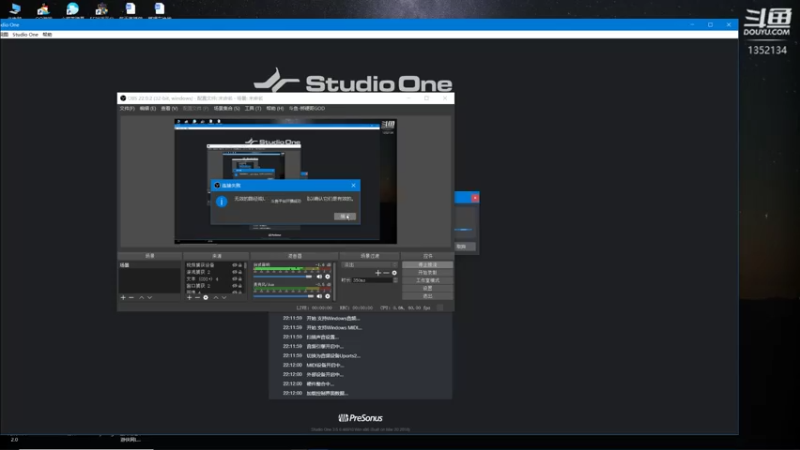Lock the 视频捕获设备 source
Viewport: 800px width, 450px height.
(x=240, y=265)
